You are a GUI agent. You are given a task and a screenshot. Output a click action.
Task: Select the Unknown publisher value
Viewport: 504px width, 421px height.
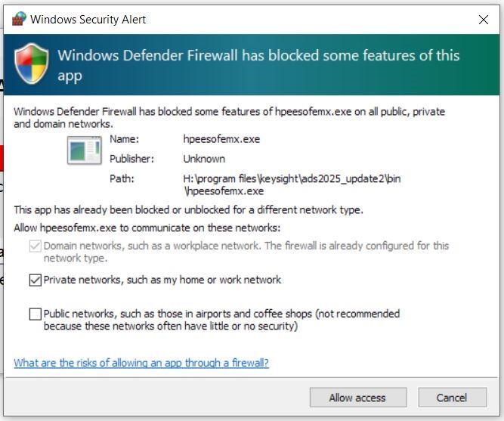click(x=204, y=159)
